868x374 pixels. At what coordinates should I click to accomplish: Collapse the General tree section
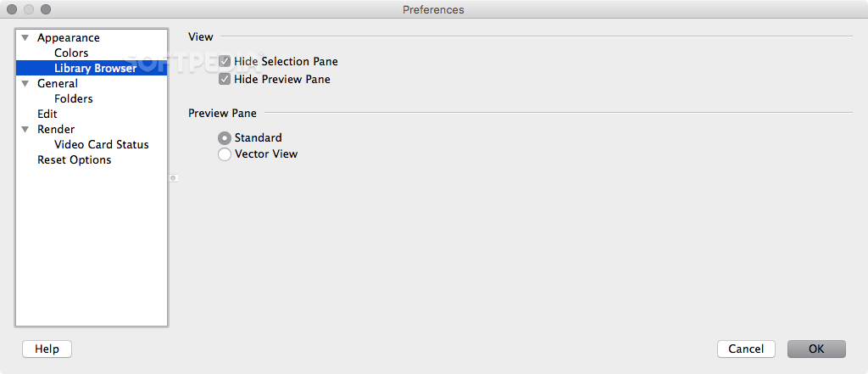click(25, 84)
